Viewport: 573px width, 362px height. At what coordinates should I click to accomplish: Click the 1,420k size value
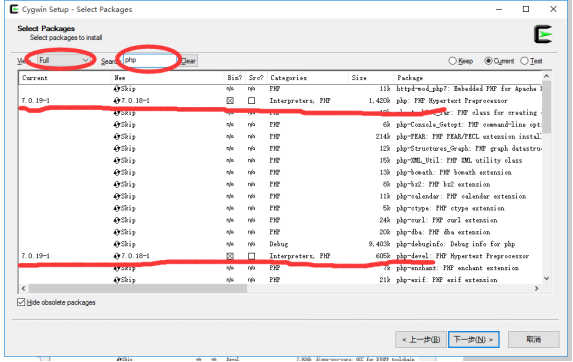coord(379,100)
